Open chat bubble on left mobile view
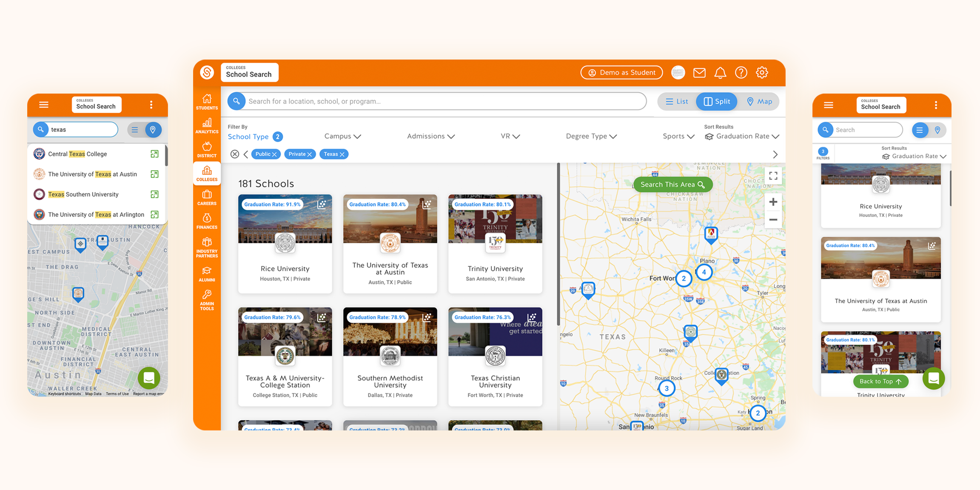Viewport: 980px width, 490px height. pyautogui.click(x=149, y=378)
